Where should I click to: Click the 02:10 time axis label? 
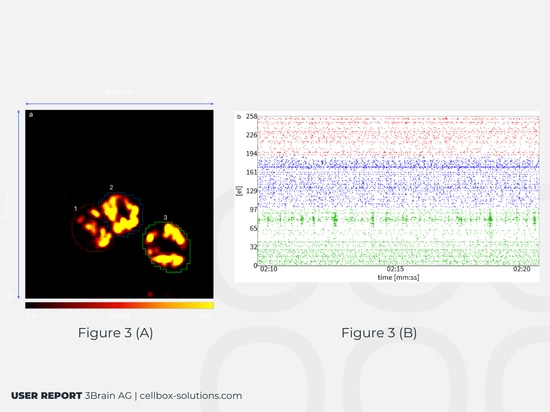tap(269, 269)
